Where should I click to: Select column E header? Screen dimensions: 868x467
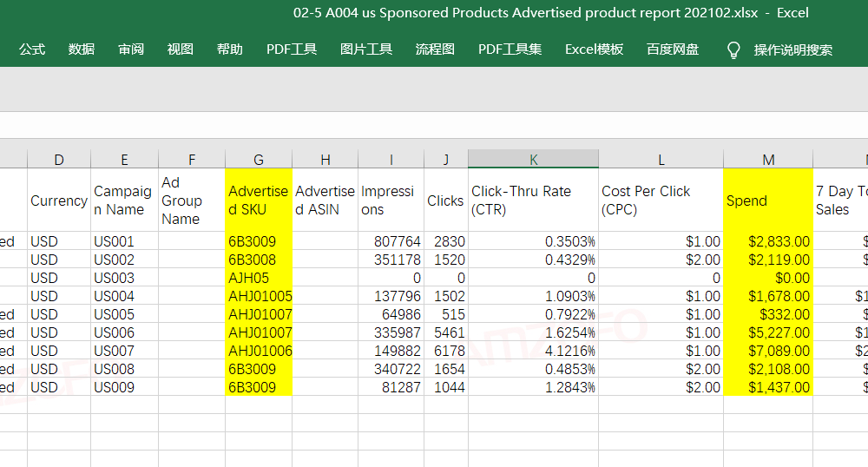coord(124,160)
